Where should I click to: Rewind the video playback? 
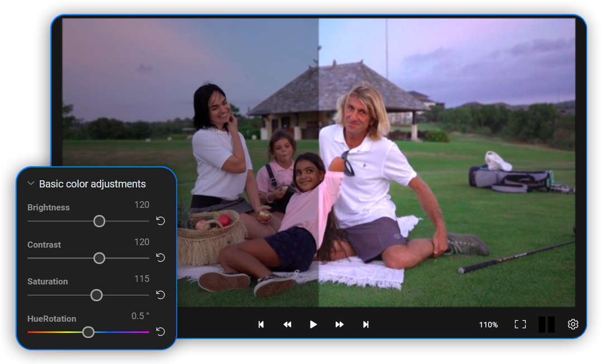[287, 324]
